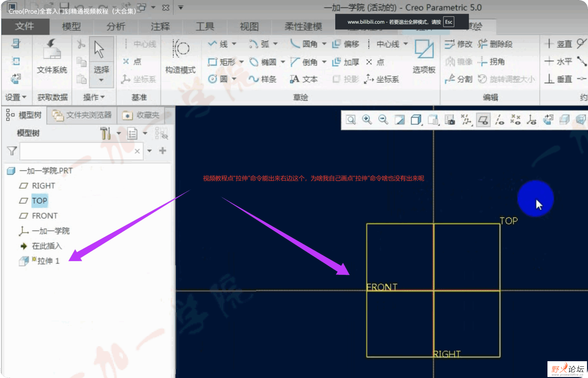The height and width of the screenshot is (378, 588).
Task: Open the 矩形 rectangle tool dropdown
Action: [x=242, y=62]
